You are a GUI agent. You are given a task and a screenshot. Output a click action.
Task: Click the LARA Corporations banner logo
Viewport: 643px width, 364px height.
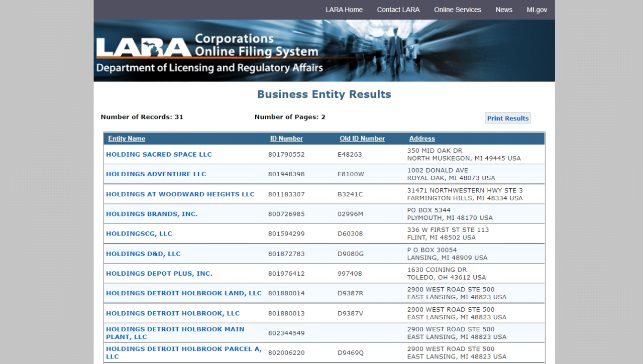(x=210, y=53)
